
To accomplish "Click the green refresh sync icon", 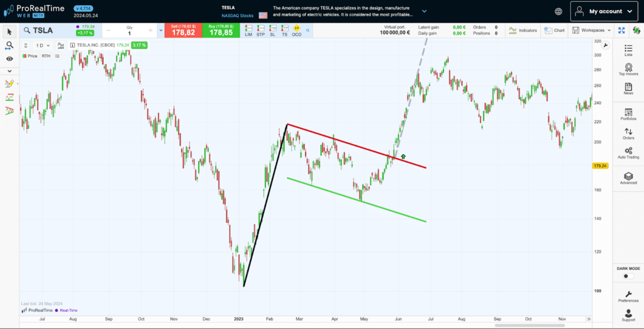I will coord(636,30).
